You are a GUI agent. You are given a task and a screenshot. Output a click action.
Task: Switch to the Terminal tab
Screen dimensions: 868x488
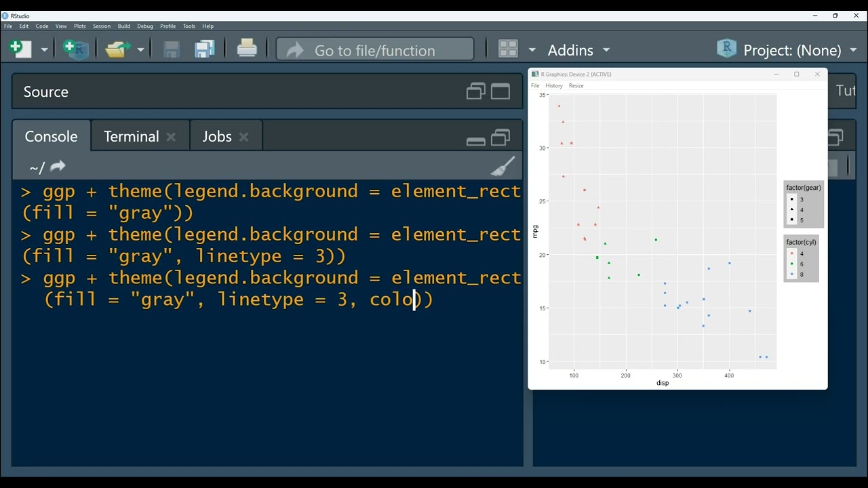132,136
